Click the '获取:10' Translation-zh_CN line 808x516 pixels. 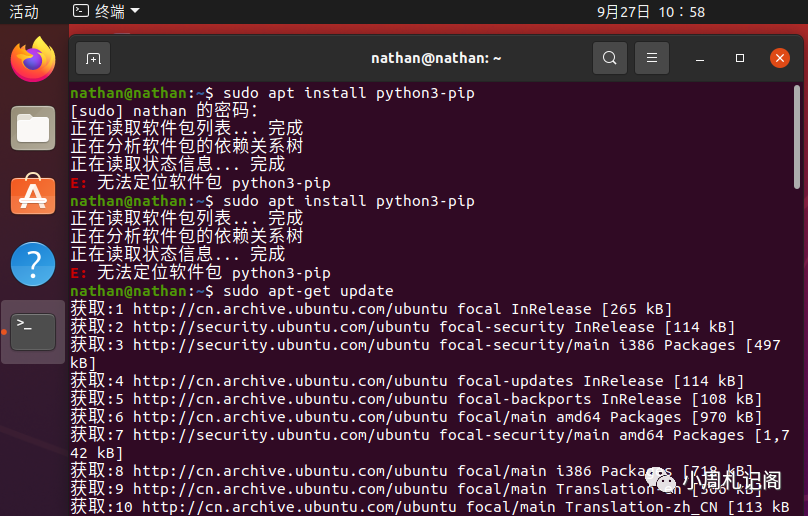point(430,507)
